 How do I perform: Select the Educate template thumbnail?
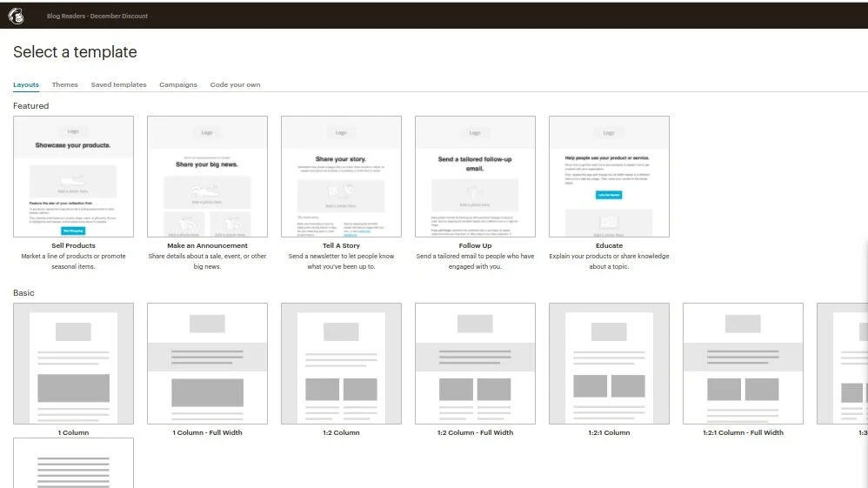[x=610, y=176]
